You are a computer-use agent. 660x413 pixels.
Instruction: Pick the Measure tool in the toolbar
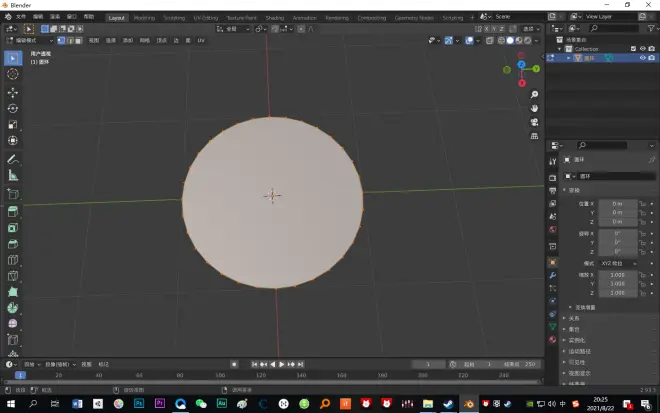tap(13, 176)
